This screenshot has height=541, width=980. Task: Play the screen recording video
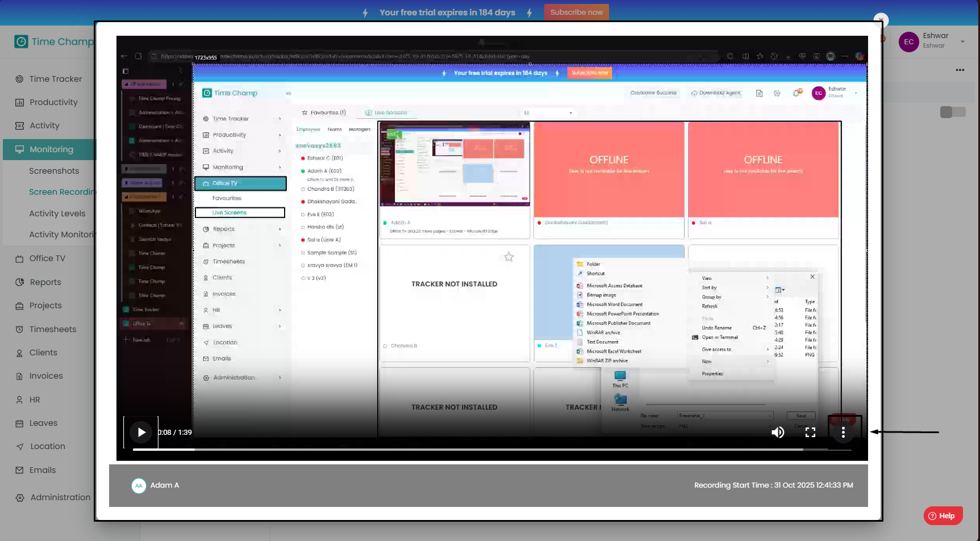tap(141, 433)
